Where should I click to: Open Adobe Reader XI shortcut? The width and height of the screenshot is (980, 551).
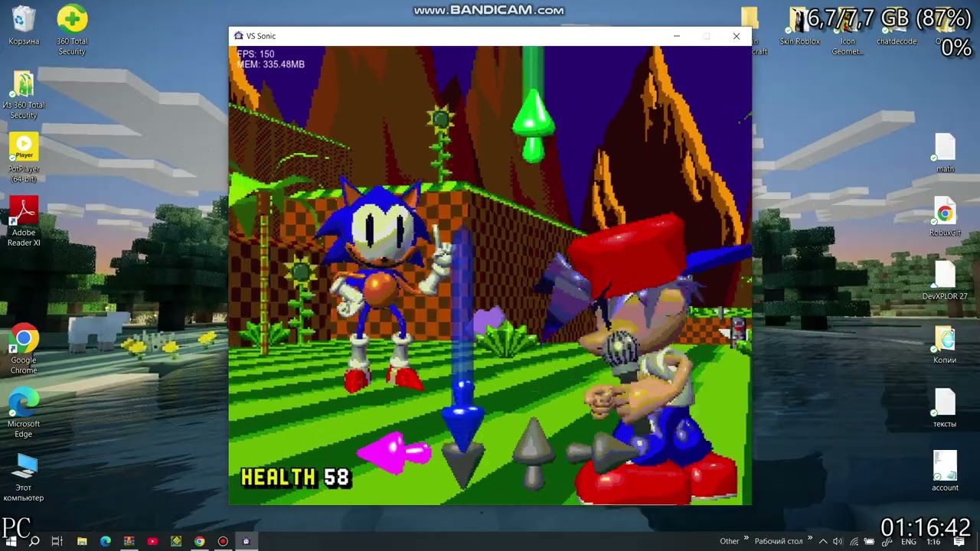click(24, 222)
